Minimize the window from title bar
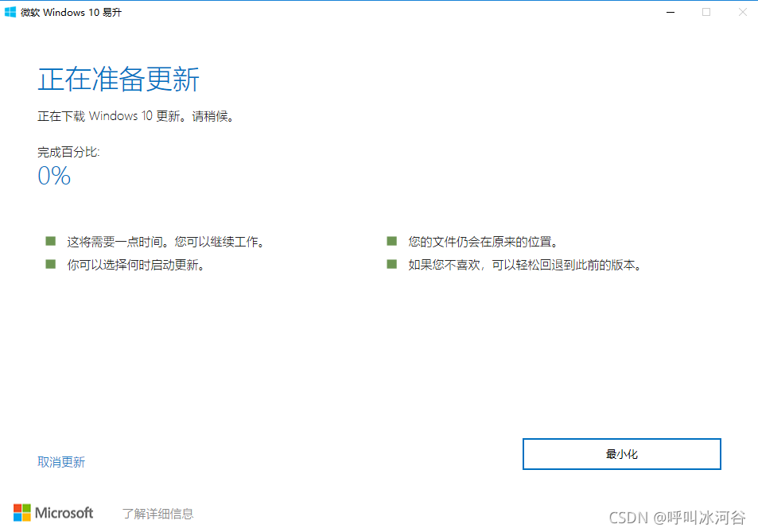The height and width of the screenshot is (532, 758). pos(670,12)
